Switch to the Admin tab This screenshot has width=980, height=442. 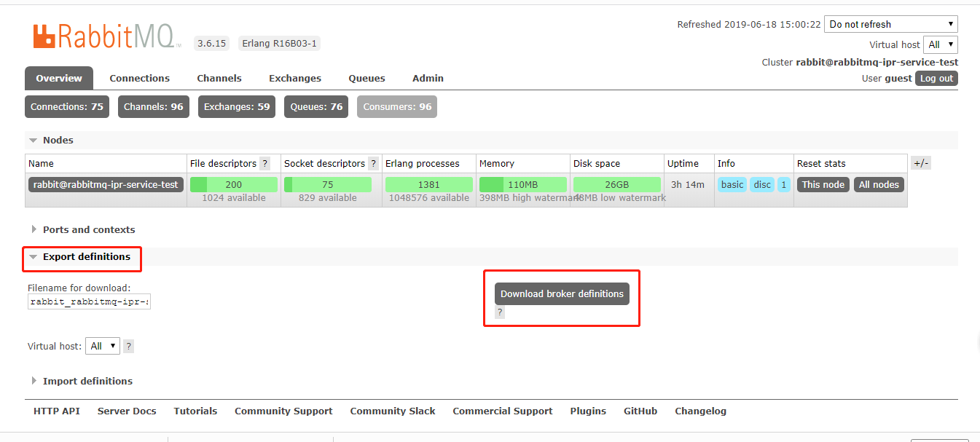tap(428, 78)
